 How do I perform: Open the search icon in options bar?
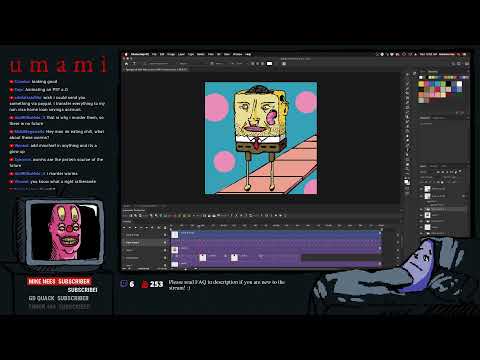pyautogui.click(x=453, y=63)
